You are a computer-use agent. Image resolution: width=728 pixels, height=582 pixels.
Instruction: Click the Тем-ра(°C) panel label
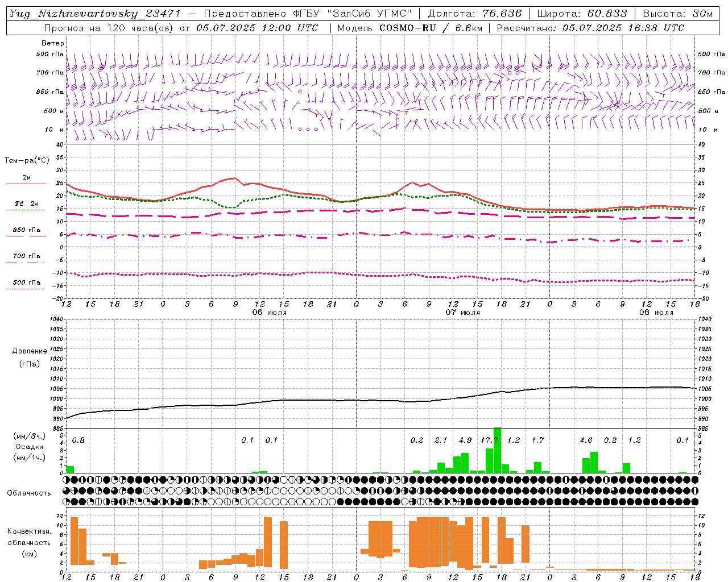[27, 161]
